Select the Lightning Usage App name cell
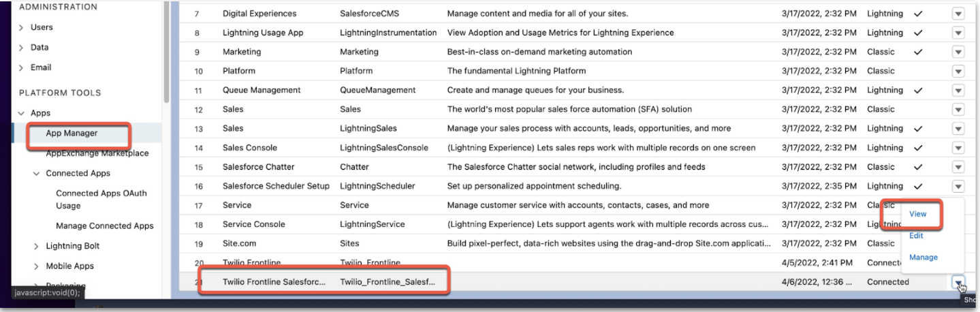 pyautogui.click(x=263, y=33)
